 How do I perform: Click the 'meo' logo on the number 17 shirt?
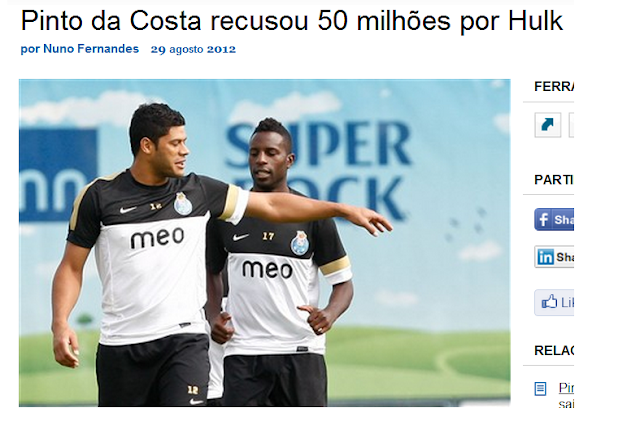point(267,269)
